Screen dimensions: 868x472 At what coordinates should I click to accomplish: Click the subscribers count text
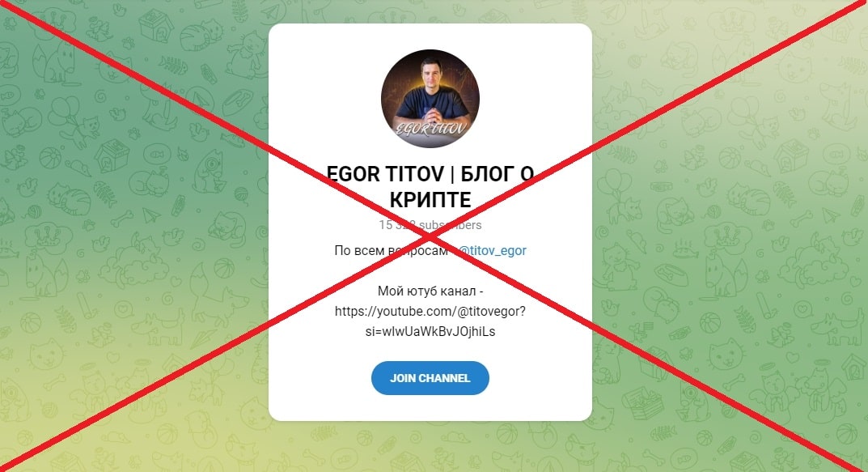tap(430, 225)
